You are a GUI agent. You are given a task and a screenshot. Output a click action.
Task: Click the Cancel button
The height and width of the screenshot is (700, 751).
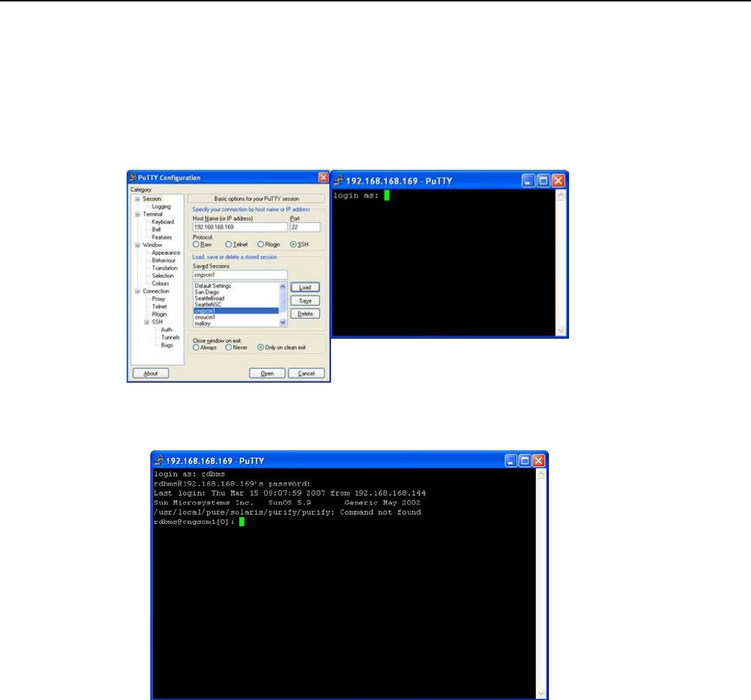tap(306, 373)
